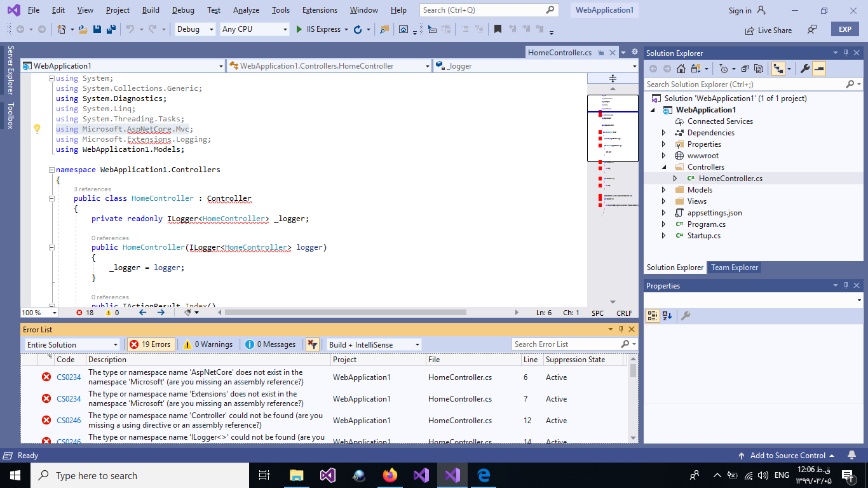Image resolution: width=868 pixels, height=488 pixels.
Task: Toggle Sync with Active Document tree icon
Action: coord(778,69)
